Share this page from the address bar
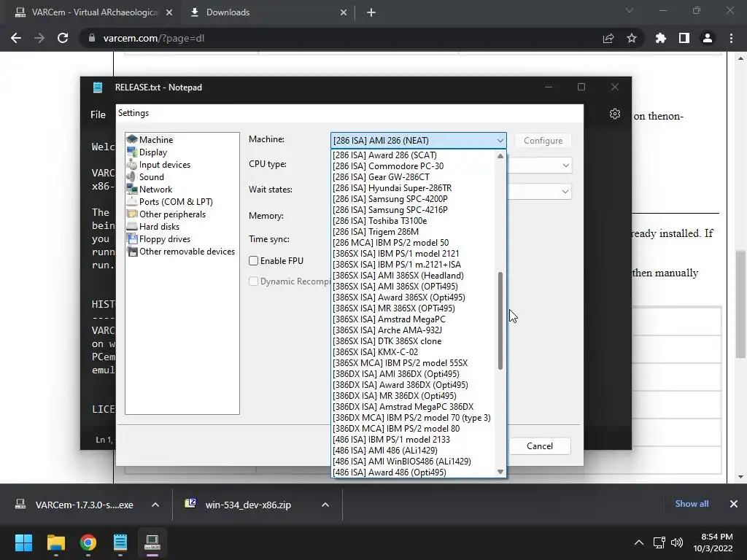747x560 pixels. pyautogui.click(x=608, y=38)
